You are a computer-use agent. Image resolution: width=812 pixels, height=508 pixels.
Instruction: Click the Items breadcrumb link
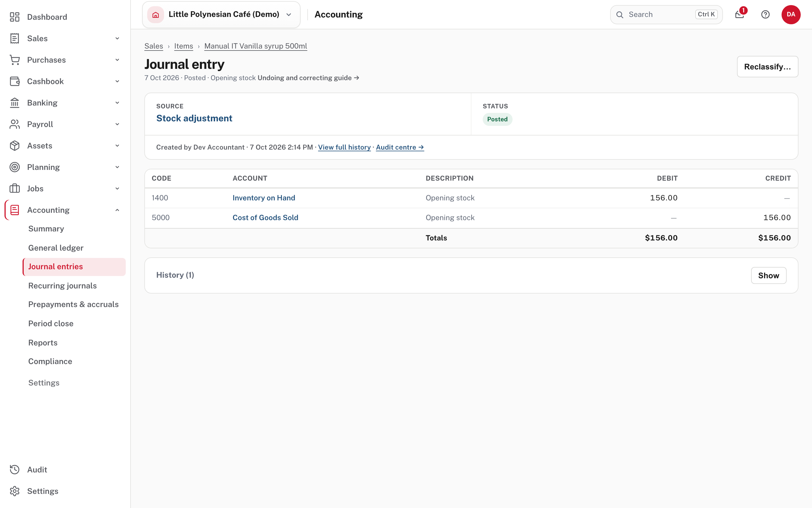tap(184, 46)
